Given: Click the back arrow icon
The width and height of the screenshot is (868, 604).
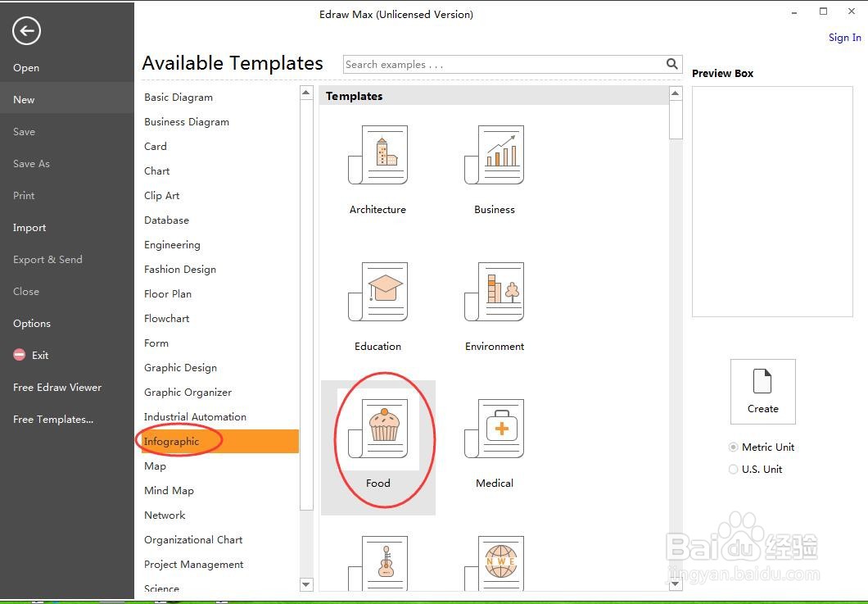Looking at the screenshot, I should (x=26, y=30).
